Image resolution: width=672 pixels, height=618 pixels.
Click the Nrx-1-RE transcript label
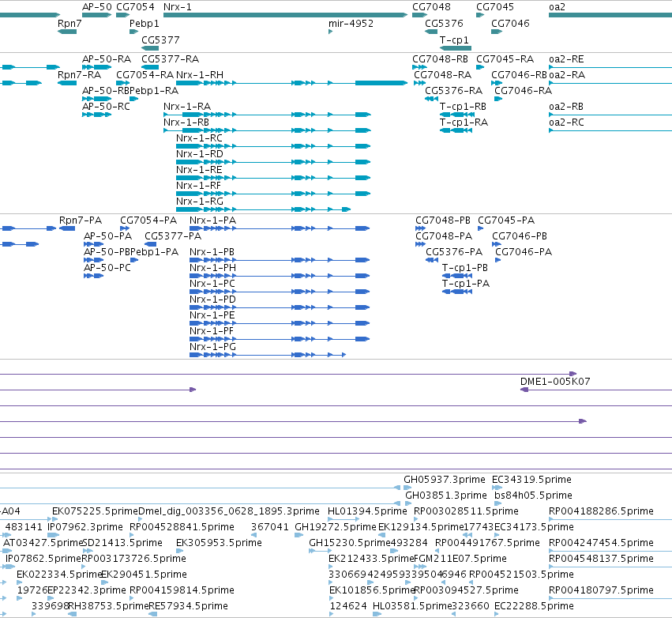(199, 170)
